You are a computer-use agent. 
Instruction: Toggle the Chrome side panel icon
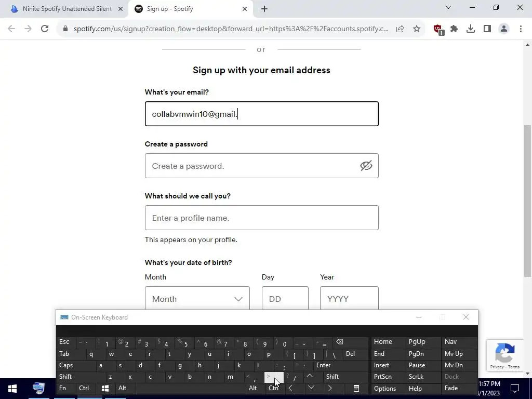[487, 29]
